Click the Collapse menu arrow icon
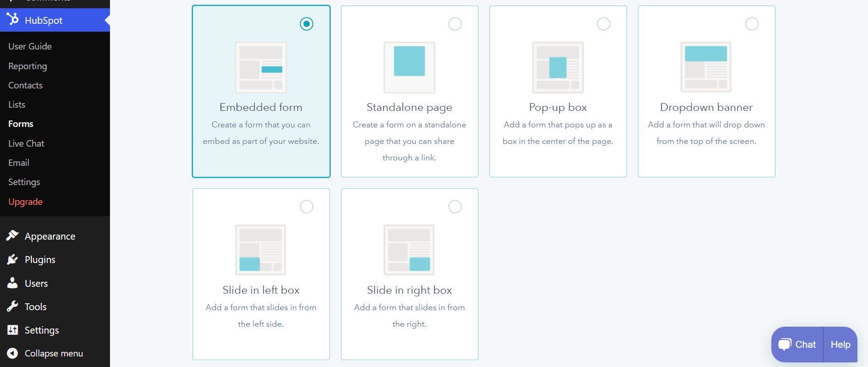This screenshot has height=367, width=868. [12, 353]
